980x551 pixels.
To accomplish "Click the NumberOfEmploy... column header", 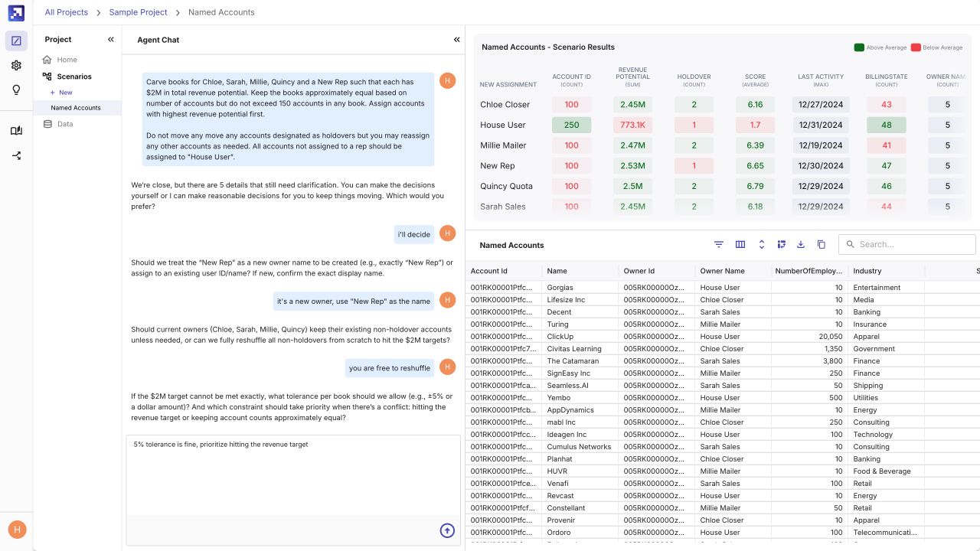I will (x=810, y=271).
